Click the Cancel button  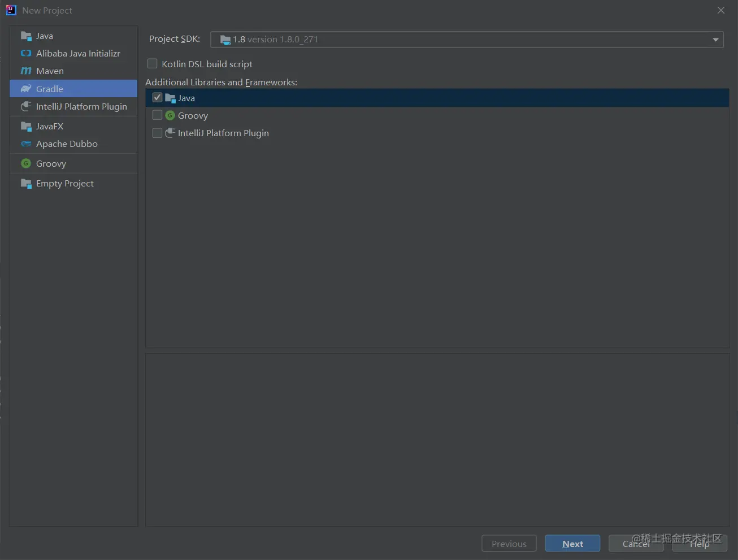tap(636, 544)
